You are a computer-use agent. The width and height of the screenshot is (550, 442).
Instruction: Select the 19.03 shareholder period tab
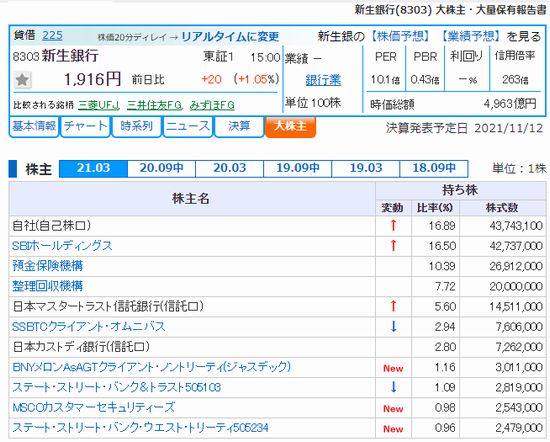pos(365,168)
